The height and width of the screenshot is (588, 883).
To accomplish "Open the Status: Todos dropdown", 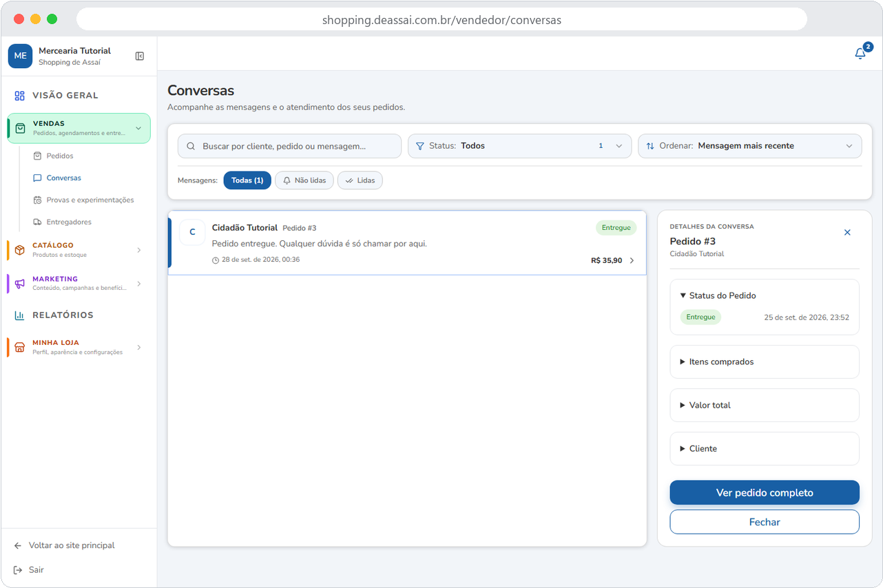I will tap(519, 146).
